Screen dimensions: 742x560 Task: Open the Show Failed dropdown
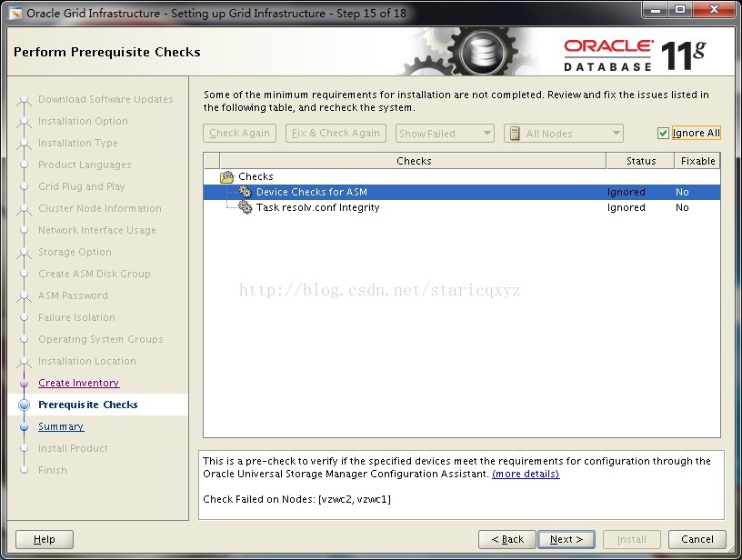coord(445,134)
